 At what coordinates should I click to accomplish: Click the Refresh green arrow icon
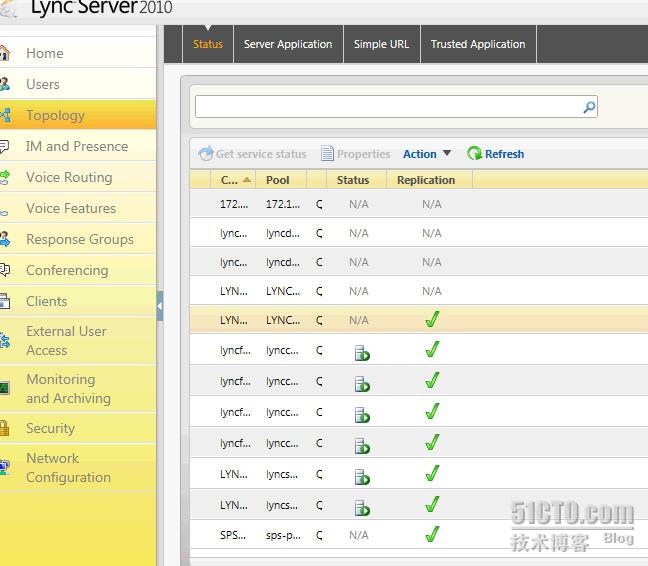pyautogui.click(x=474, y=154)
